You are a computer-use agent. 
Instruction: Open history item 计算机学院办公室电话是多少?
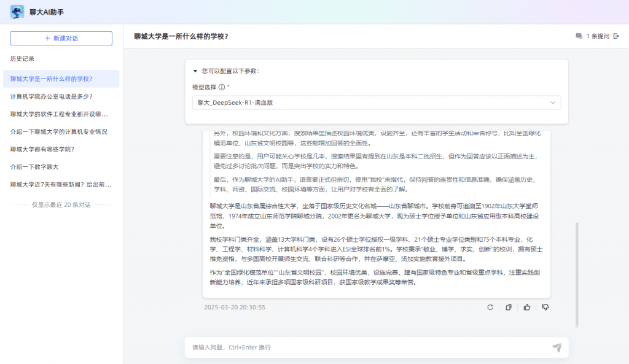[52, 96]
